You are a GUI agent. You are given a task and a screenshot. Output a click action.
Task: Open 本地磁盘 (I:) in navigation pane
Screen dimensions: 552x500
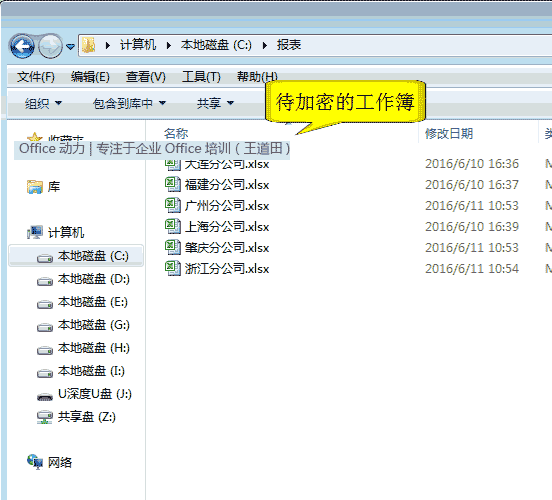[x=91, y=371]
